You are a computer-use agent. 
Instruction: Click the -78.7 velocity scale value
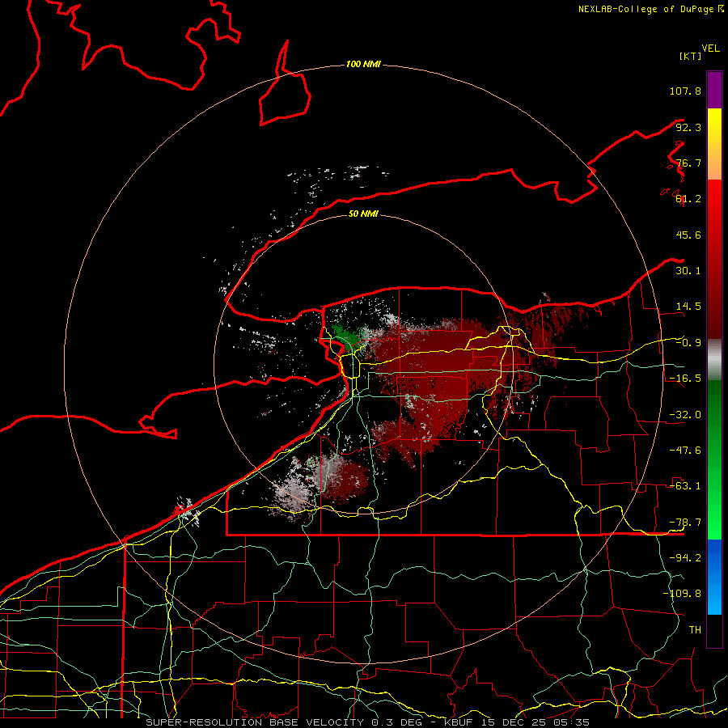[x=685, y=523]
